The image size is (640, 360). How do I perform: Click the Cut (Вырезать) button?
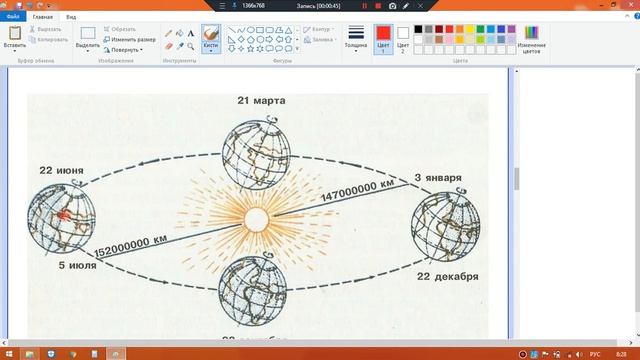pyautogui.click(x=45, y=29)
